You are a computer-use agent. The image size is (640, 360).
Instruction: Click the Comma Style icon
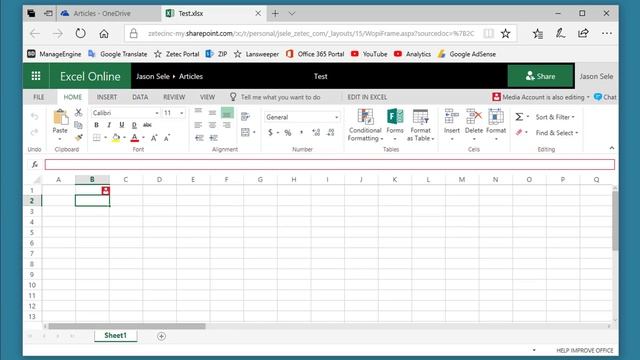[x=302, y=132]
